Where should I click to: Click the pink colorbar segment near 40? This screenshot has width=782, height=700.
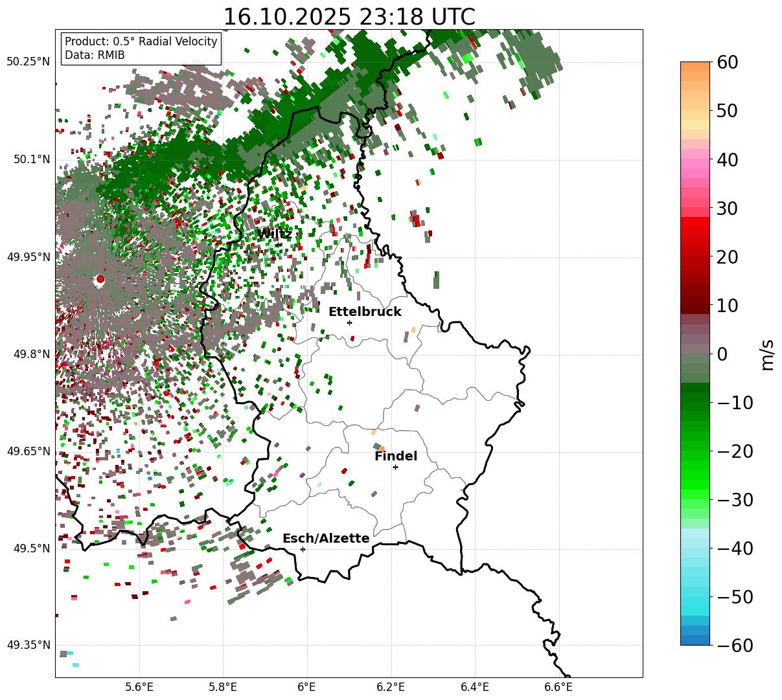tap(695, 163)
